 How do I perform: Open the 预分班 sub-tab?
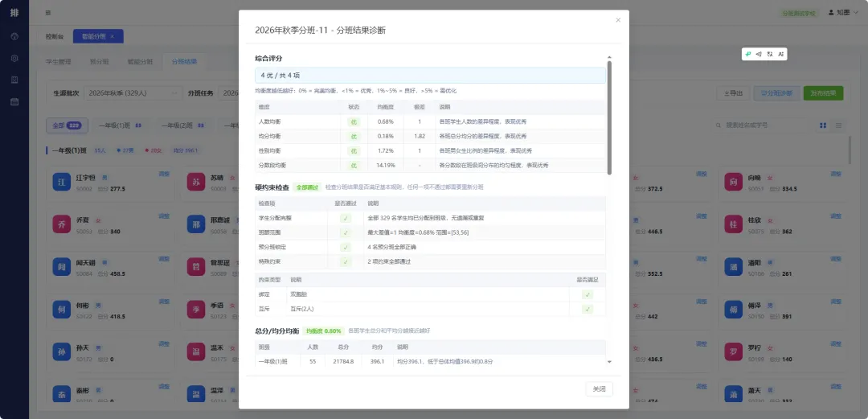[x=99, y=62]
